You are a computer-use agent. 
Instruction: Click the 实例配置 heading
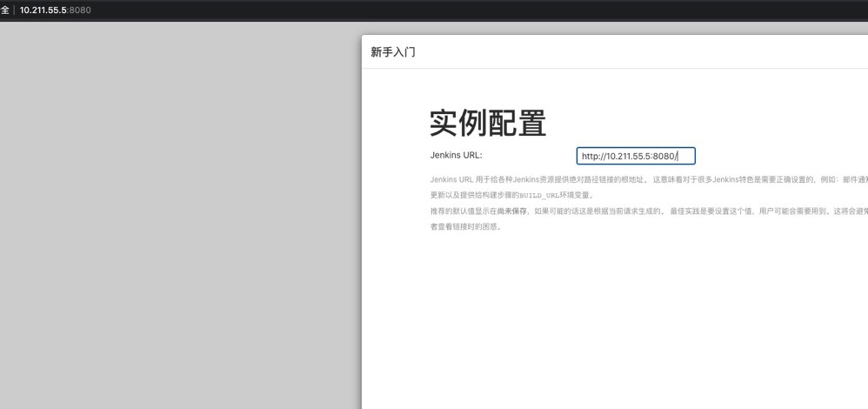487,124
